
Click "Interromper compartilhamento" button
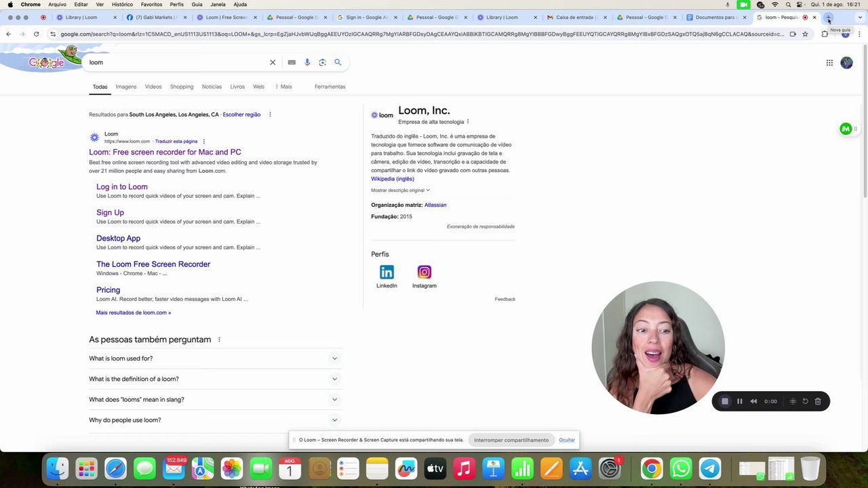coord(511,440)
